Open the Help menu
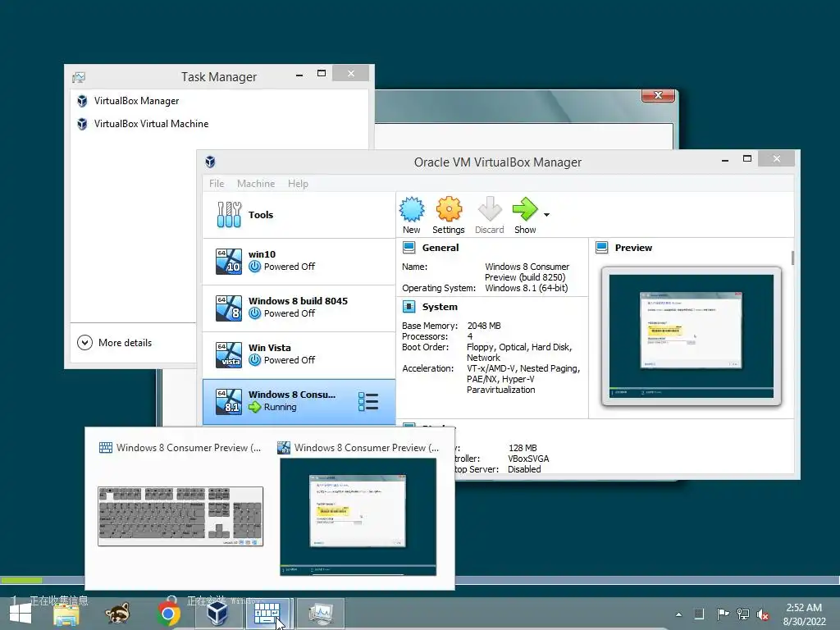840x630 pixels. click(298, 184)
